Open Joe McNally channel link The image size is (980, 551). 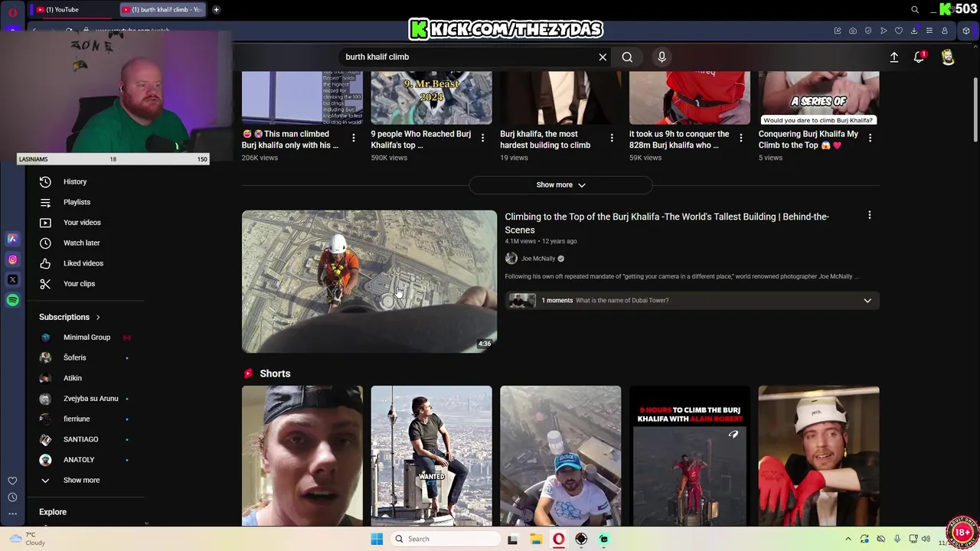(x=538, y=259)
